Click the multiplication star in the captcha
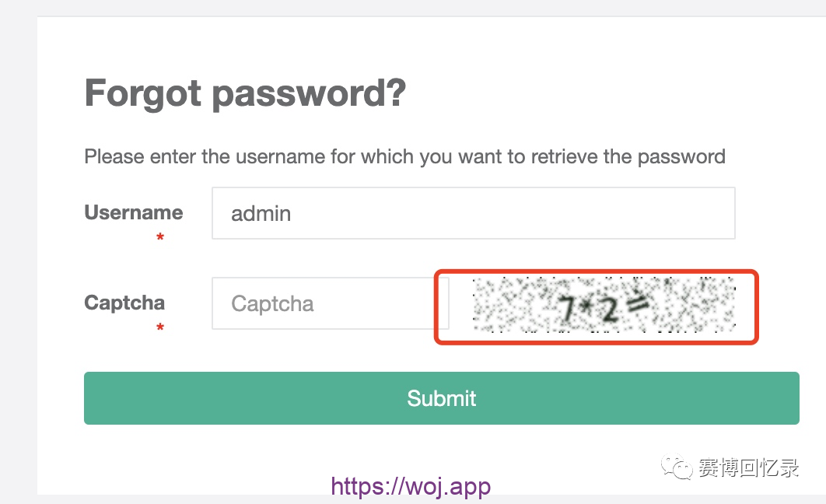Viewport: 826px width, 504px height. (587, 310)
